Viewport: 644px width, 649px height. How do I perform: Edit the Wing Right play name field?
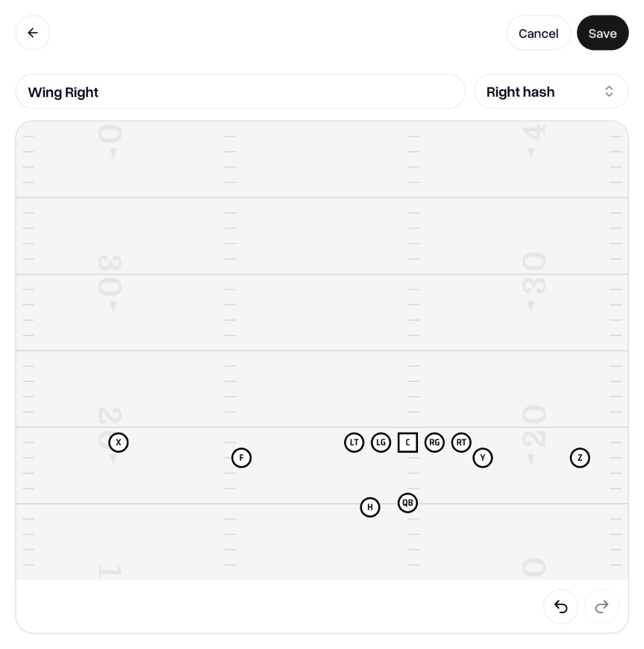(x=240, y=91)
